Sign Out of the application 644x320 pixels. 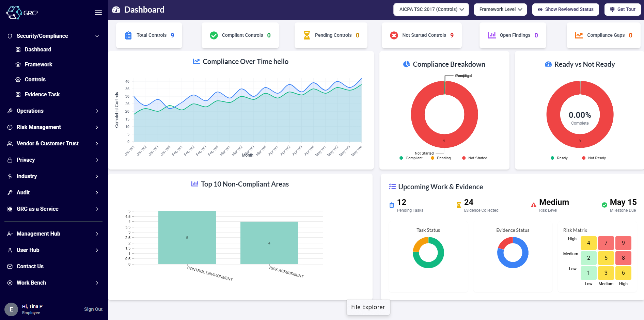[93, 309]
